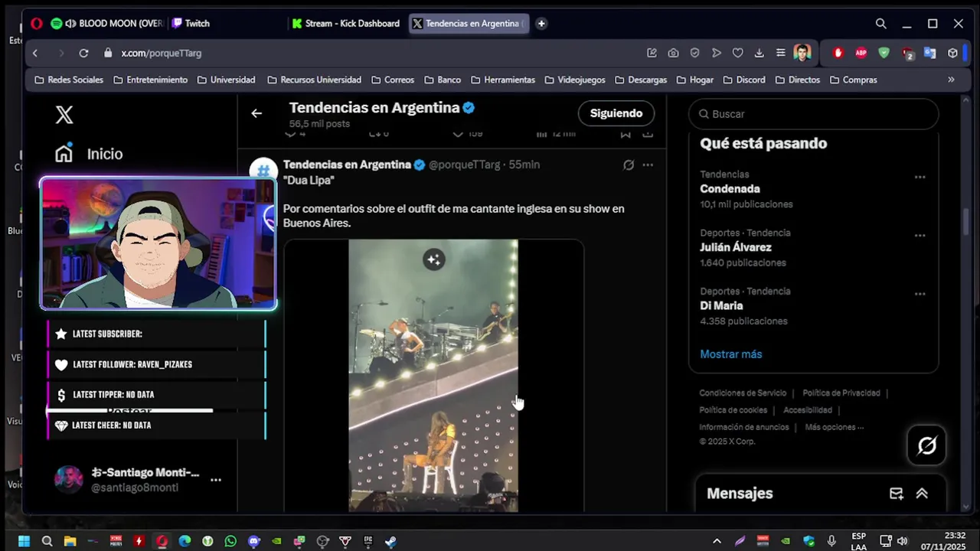Select Tendencias en Argentina browser tab

tap(467, 24)
